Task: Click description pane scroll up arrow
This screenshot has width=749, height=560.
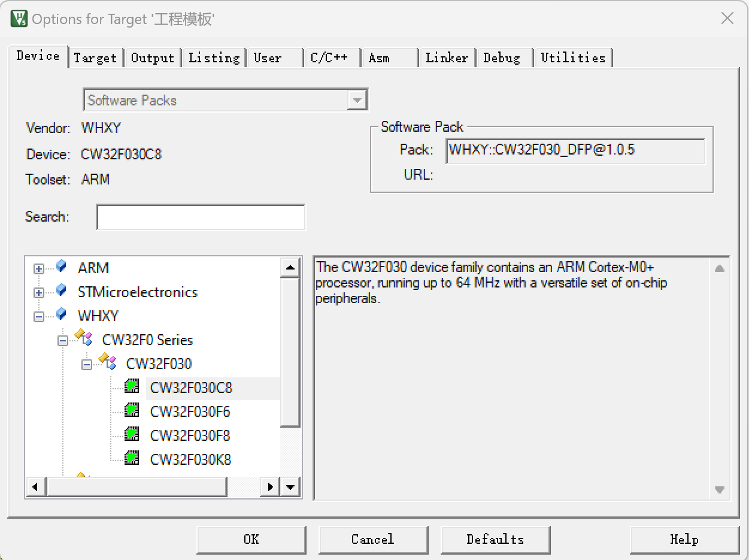Action: point(720,268)
